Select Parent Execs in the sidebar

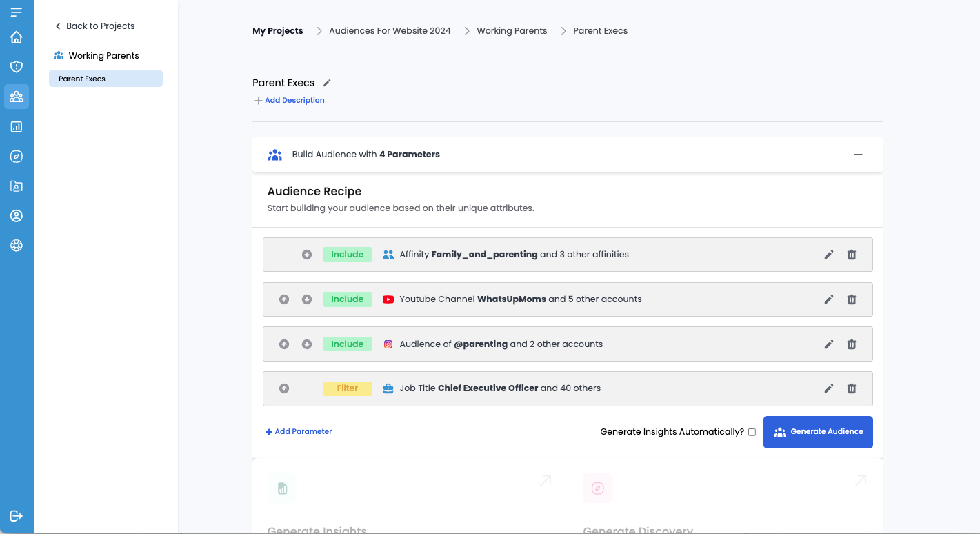point(106,79)
